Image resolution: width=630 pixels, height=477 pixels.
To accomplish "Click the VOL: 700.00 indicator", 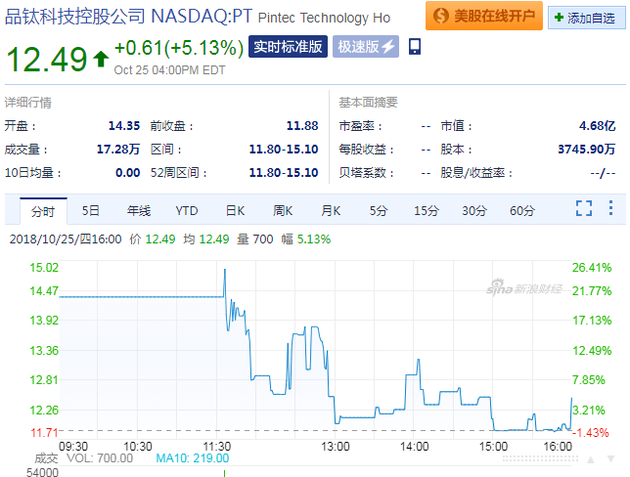I will tap(100, 458).
